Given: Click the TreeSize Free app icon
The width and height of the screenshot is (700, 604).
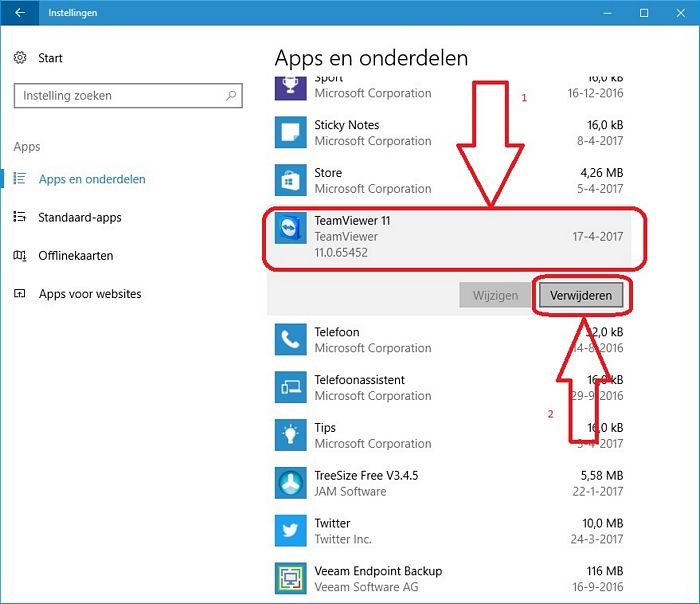Looking at the screenshot, I should click(291, 483).
